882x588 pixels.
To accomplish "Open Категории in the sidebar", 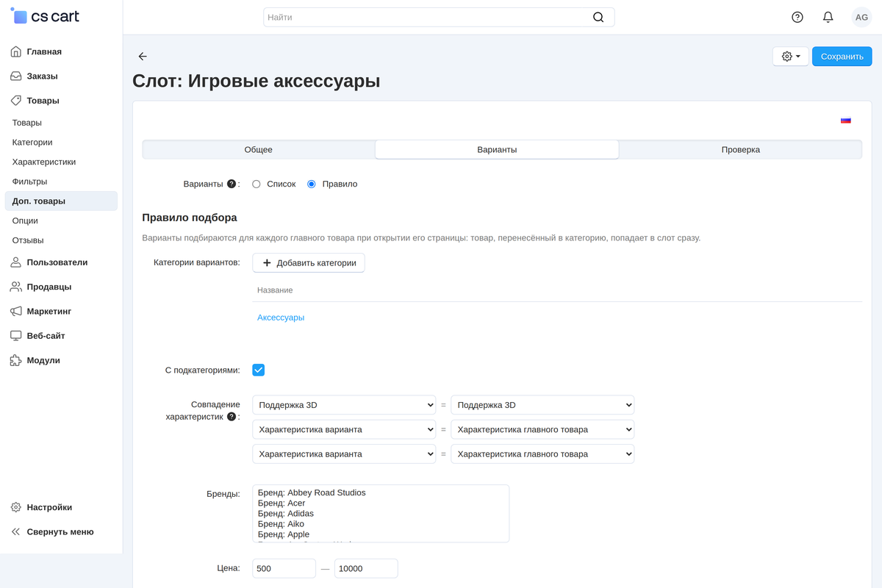I will click(32, 142).
